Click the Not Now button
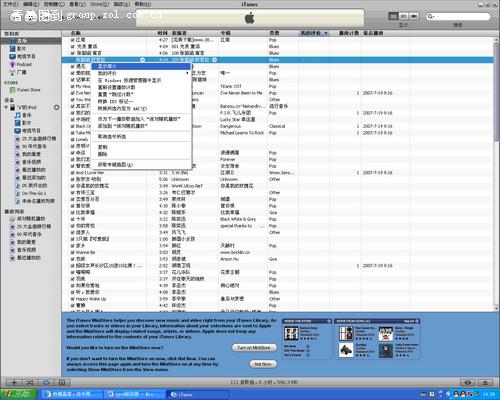The height and width of the screenshot is (400, 500). click(263, 364)
